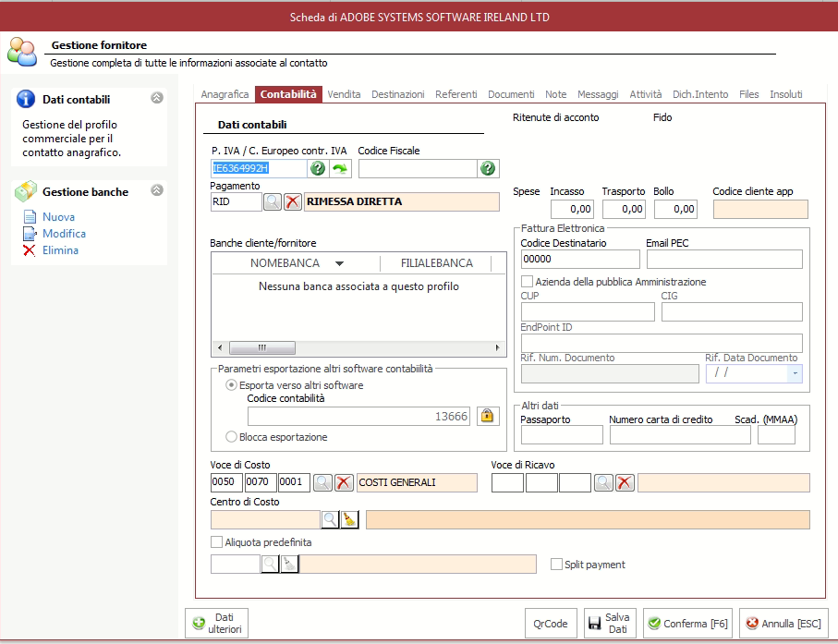Screen dimensions: 838x644
Task: Open the Dich.Intento tab
Action: tap(700, 94)
